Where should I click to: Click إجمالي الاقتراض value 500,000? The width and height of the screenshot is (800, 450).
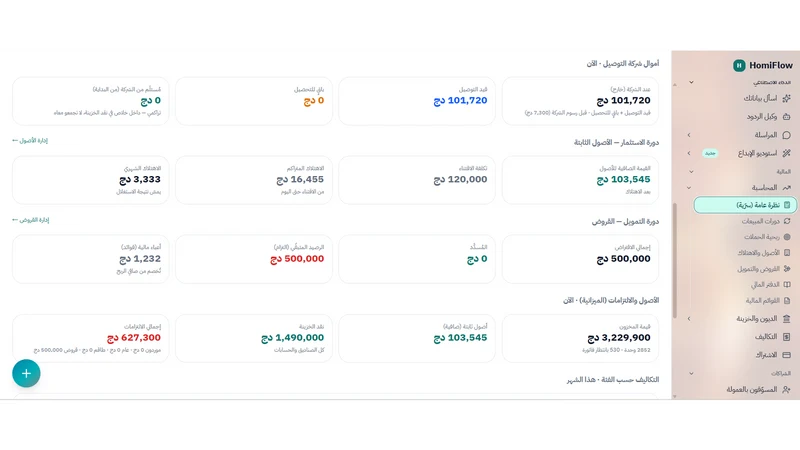pos(623,259)
